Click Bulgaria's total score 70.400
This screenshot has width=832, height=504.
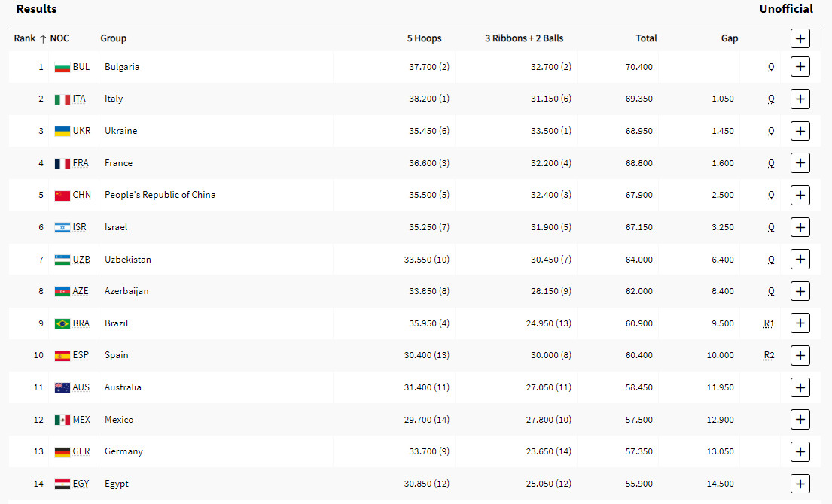coord(638,67)
